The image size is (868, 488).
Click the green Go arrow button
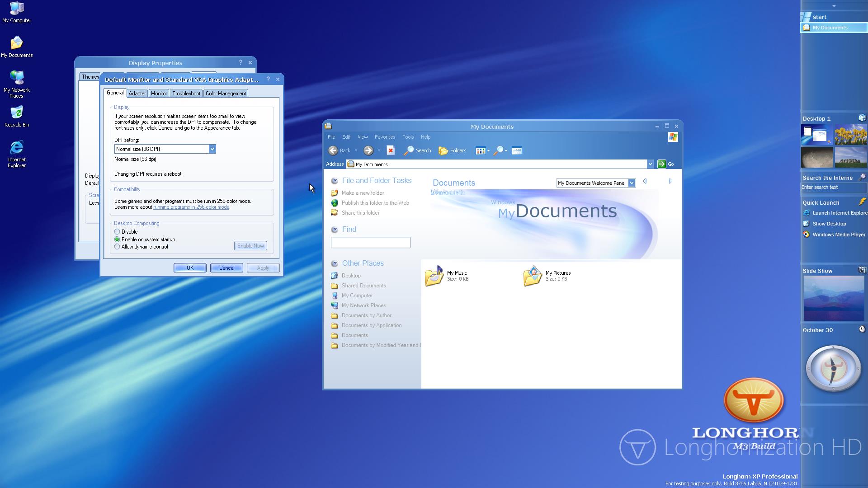(x=661, y=164)
